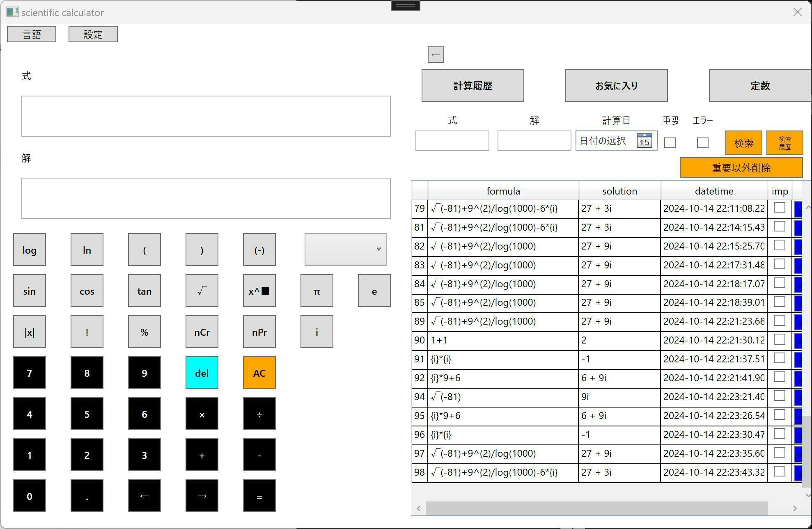Click the left arrow cursor key
Image resolution: width=812 pixels, height=529 pixels.
pos(144,496)
